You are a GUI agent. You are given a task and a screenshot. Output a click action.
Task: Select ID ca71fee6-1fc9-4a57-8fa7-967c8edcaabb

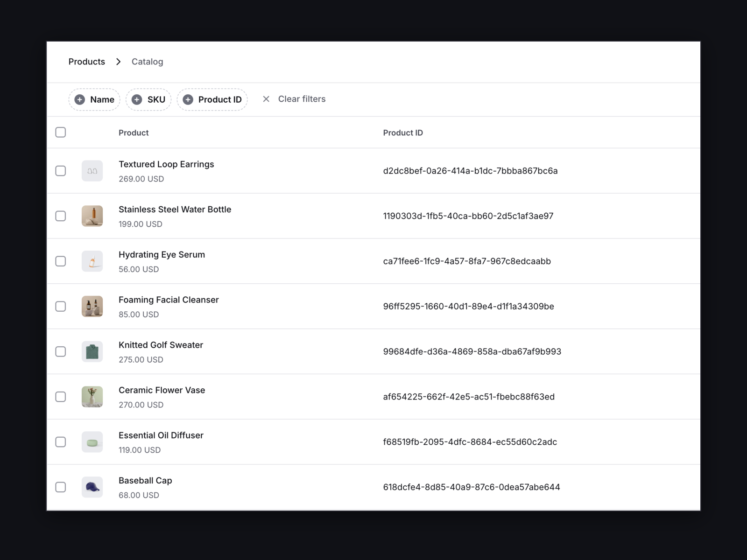coord(467,261)
